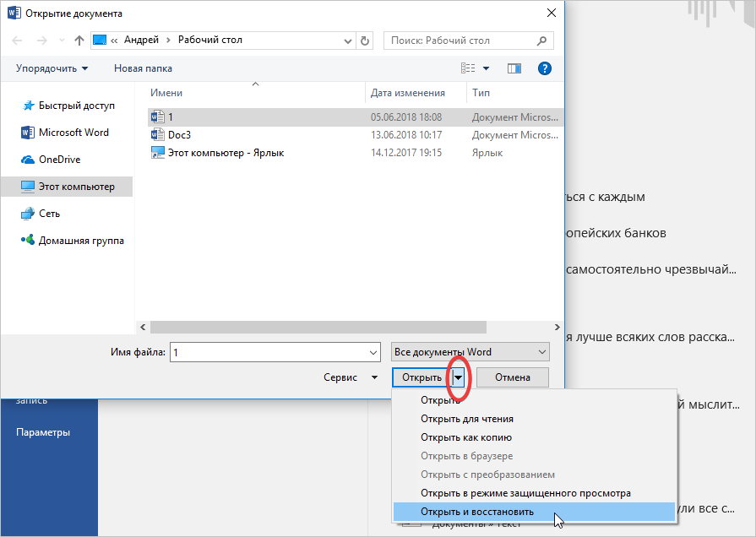Click the search magnifier icon
The height and width of the screenshot is (537, 756).
(542, 41)
